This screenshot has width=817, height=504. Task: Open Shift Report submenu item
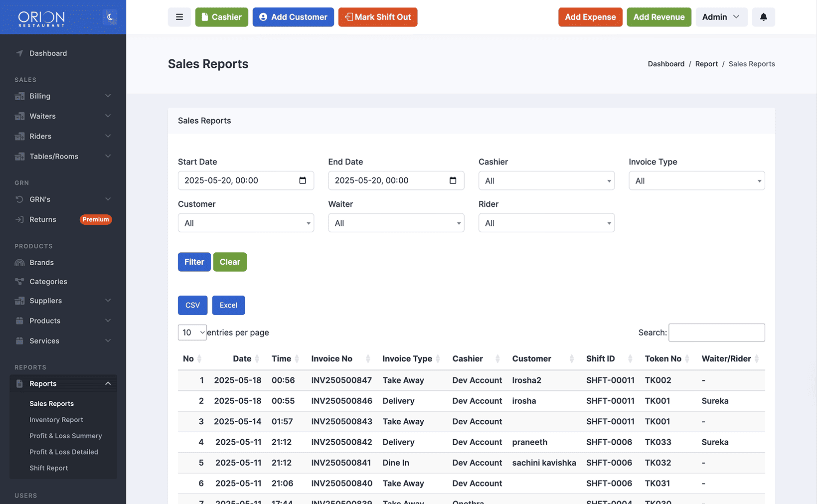[x=49, y=468]
